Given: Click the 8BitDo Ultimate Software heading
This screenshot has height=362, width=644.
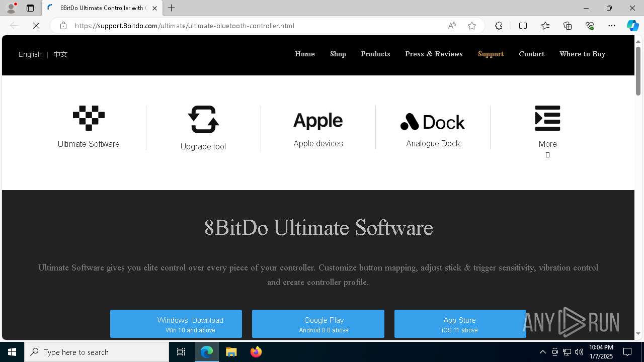Looking at the screenshot, I should pos(318,228).
